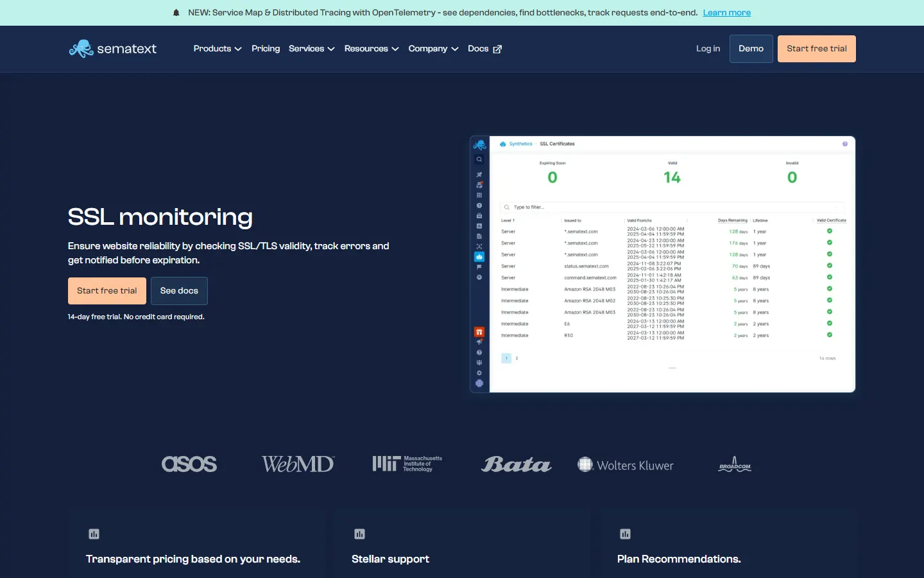Click the Wolters Kluwer customer logo
This screenshot has height=578, width=924.
(x=626, y=464)
